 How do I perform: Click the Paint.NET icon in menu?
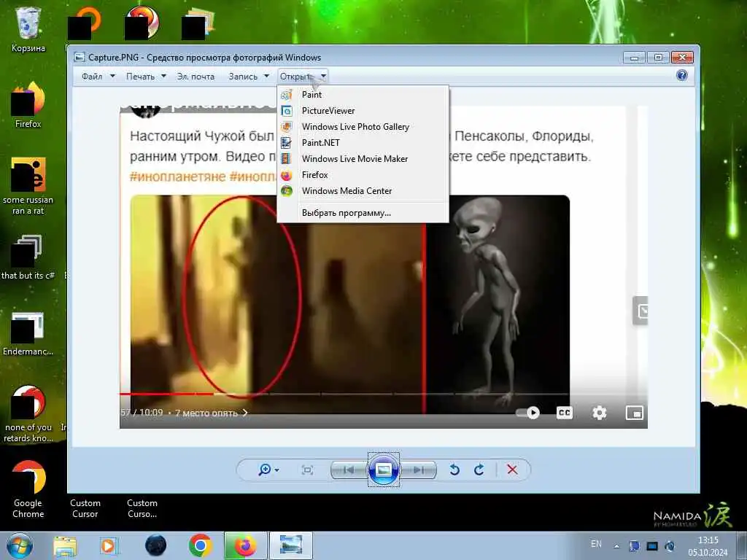286,142
